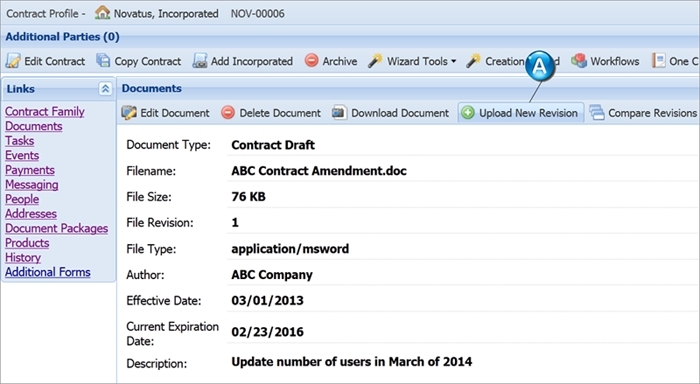Choose Compare Revisions option
This screenshot has height=384, width=700.
pyautogui.click(x=643, y=113)
